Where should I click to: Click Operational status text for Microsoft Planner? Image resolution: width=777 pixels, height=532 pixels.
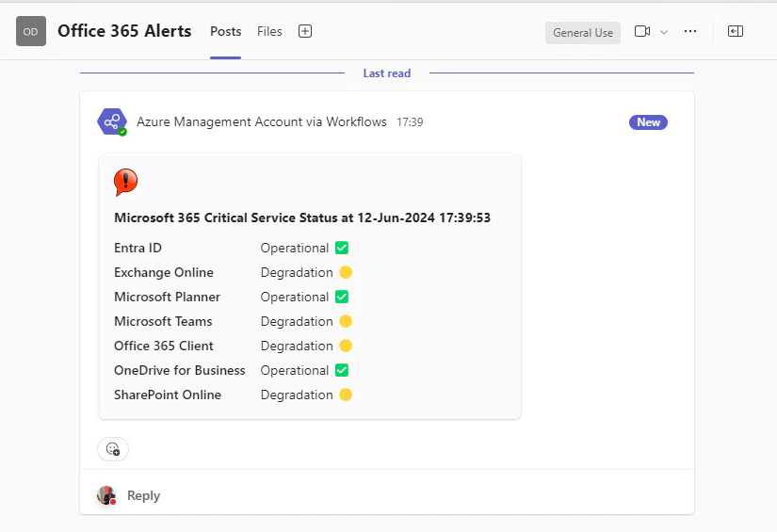295,298
